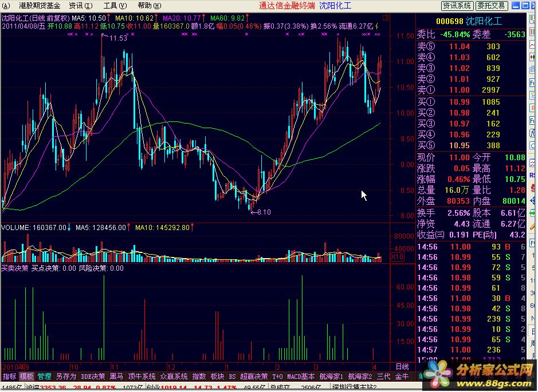The height and width of the screenshot is (392, 538).
Task: Click the 现价 11.00 value
Action: (460, 157)
